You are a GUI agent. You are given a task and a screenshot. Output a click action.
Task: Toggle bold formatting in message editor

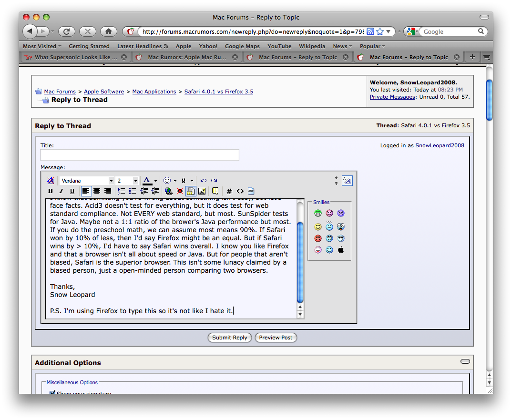50,191
